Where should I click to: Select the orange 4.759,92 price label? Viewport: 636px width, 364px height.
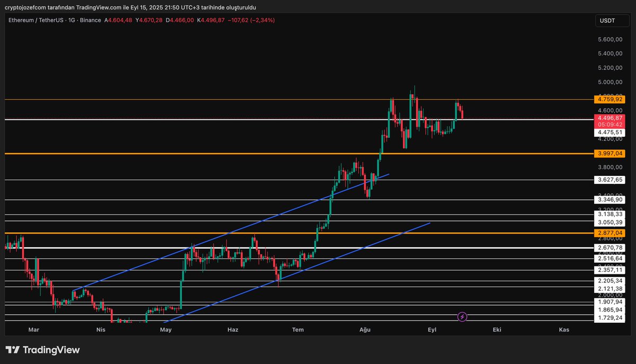click(x=609, y=99)
